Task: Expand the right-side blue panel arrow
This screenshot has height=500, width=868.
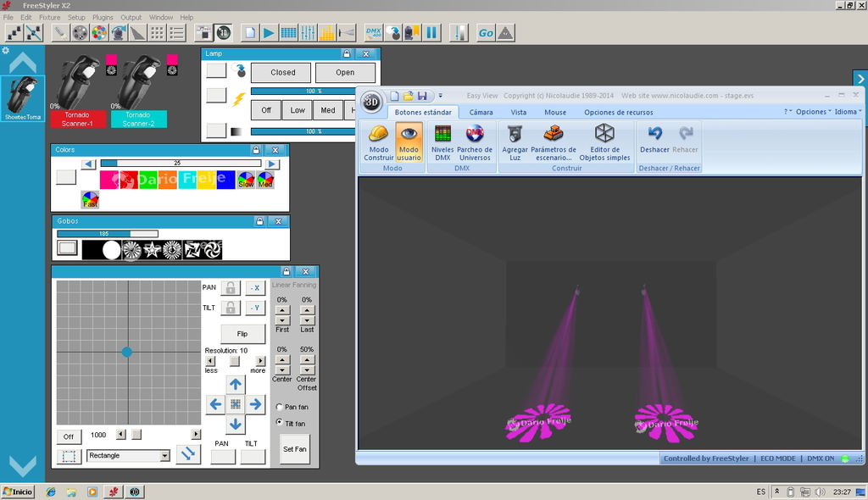Action: 860,79
